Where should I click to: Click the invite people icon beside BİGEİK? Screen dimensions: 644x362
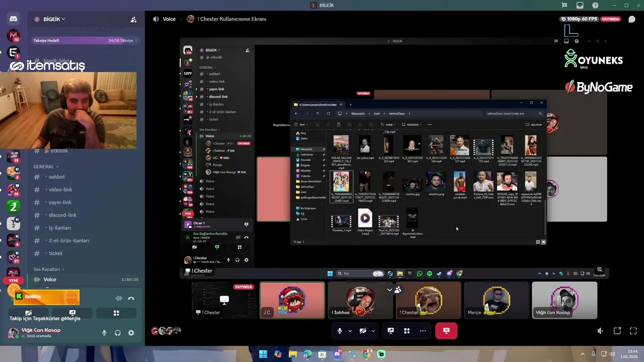[133, 19]
